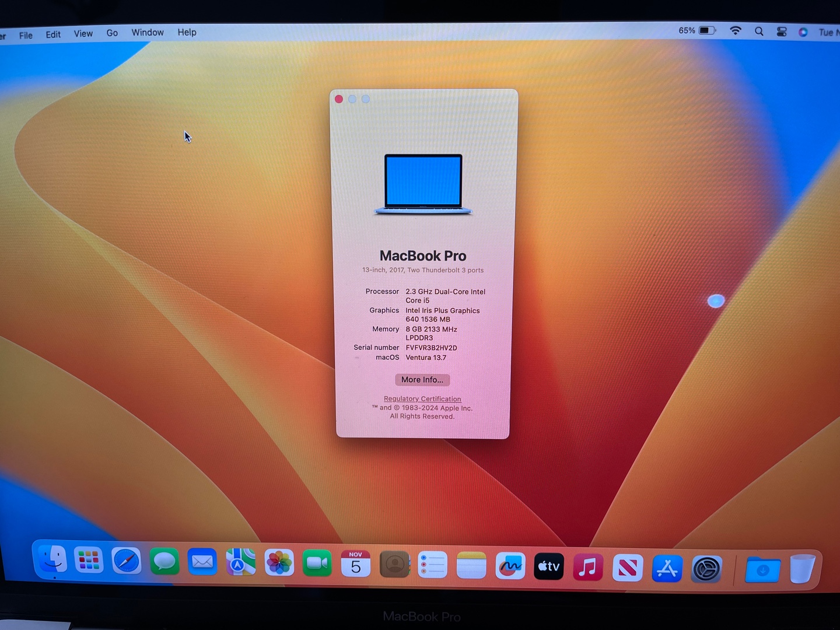This screenshot has width=840, height=630.
Task: Open Control Center in menu bar
Action: 782,32
